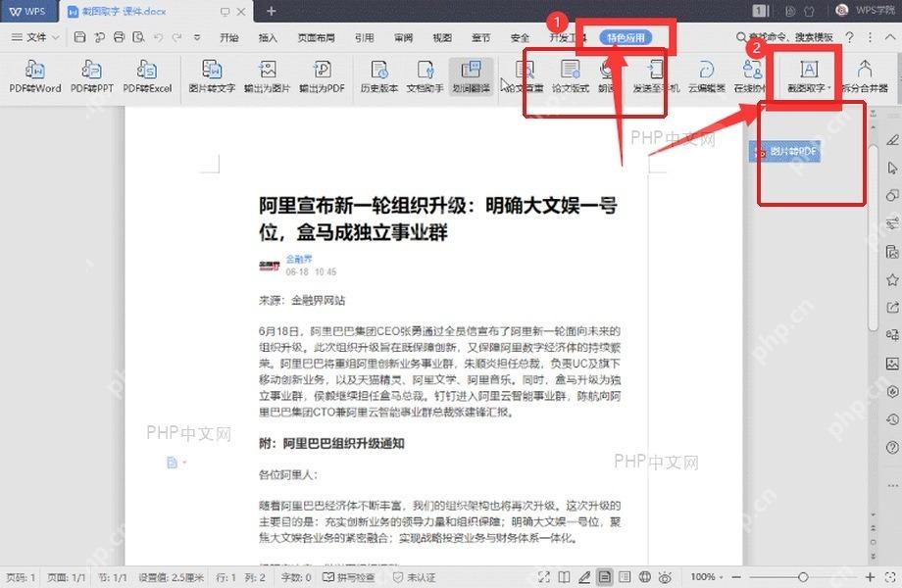Open the PDF转Excel converter

click(x=147, y=76)
